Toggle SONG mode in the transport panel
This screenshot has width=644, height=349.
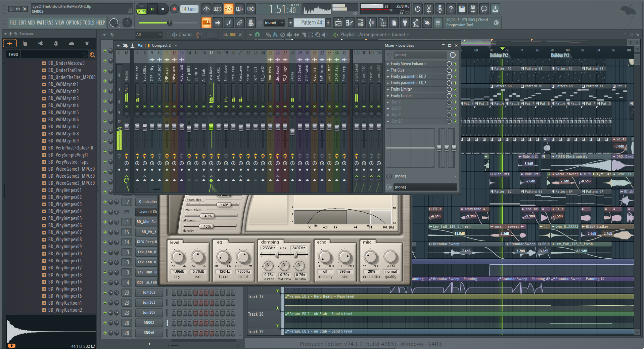click(x=141, y=11)
